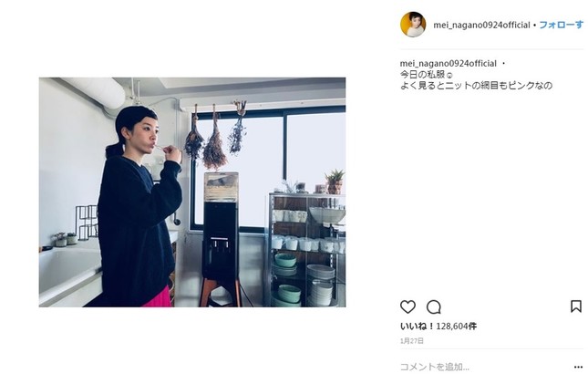Save the post with the bookmark icon
This screenshot has height=384, width=588.
tap(576, 306)
